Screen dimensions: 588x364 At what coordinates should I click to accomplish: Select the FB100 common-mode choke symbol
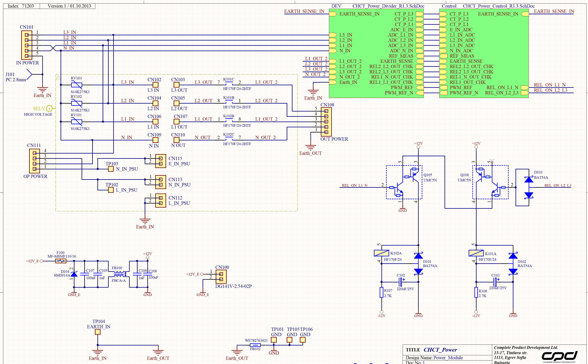click(120, 274)
